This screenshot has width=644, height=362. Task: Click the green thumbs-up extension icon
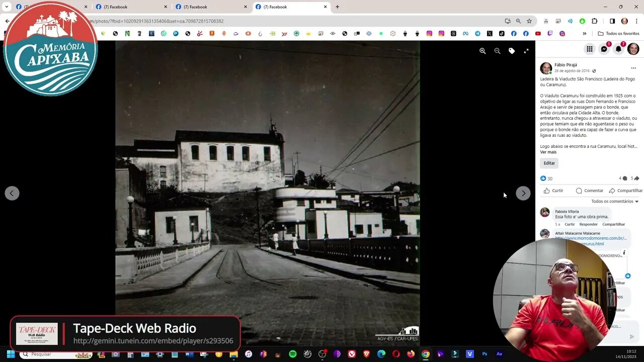[x=582, y=21]
